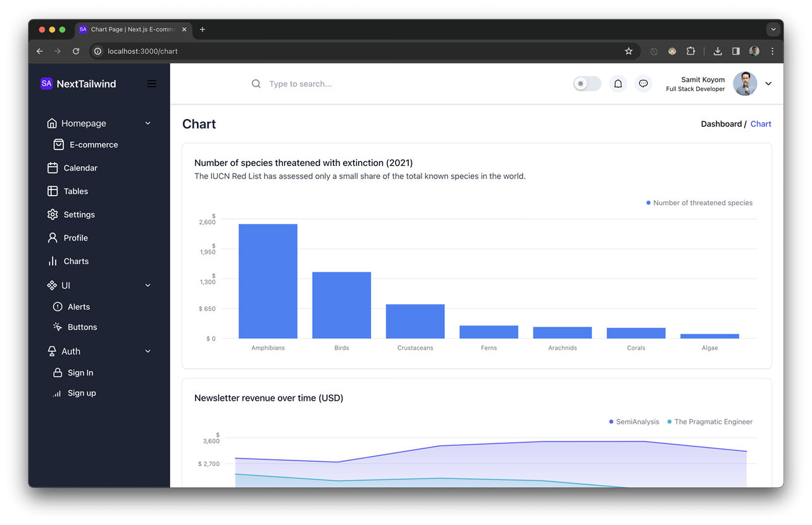Screen dimensions: 812x525
Task: Click Chrome profile avatar in toolbar
Action: tap(754, 51)
